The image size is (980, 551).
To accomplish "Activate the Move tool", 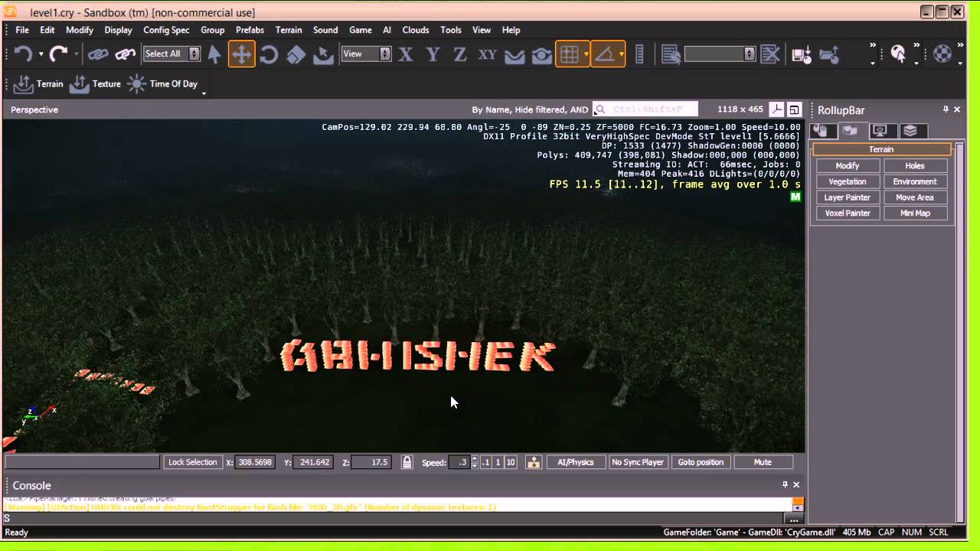I will pyautogui.click(x=241, y=54).
